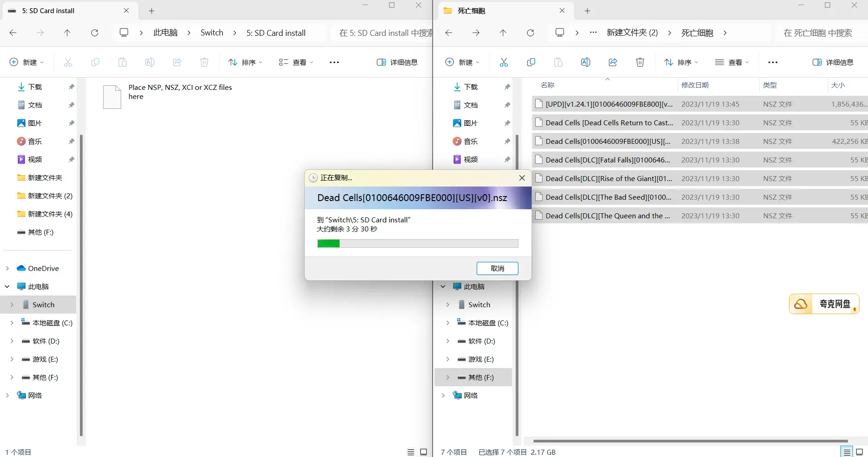
Task: Cancel the copy with 取消 button
Action: [x=497, y=268]
